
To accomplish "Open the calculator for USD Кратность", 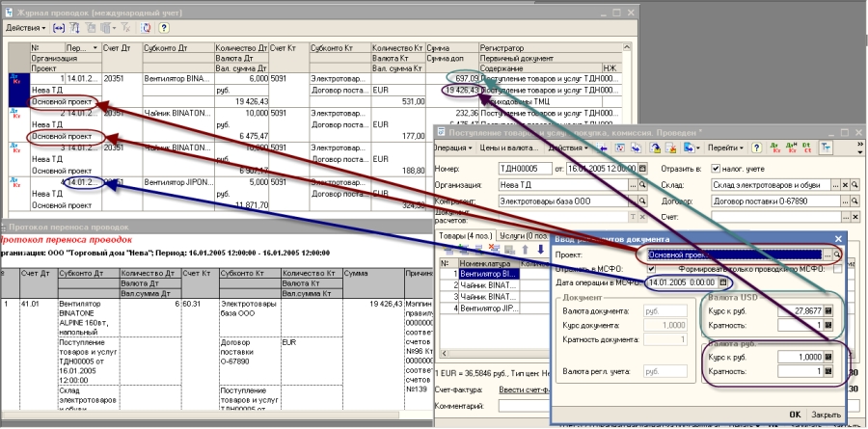I will pos(828,325).
